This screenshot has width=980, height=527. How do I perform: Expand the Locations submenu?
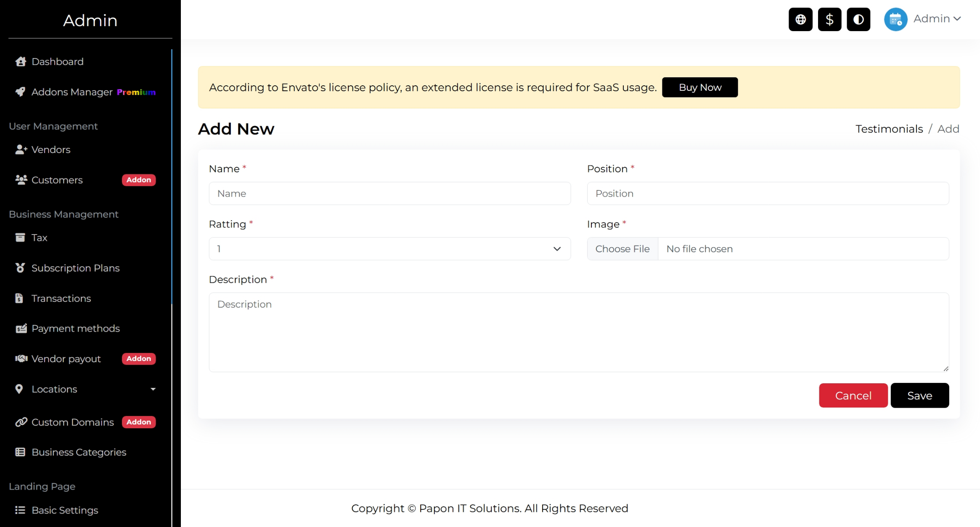153,389
